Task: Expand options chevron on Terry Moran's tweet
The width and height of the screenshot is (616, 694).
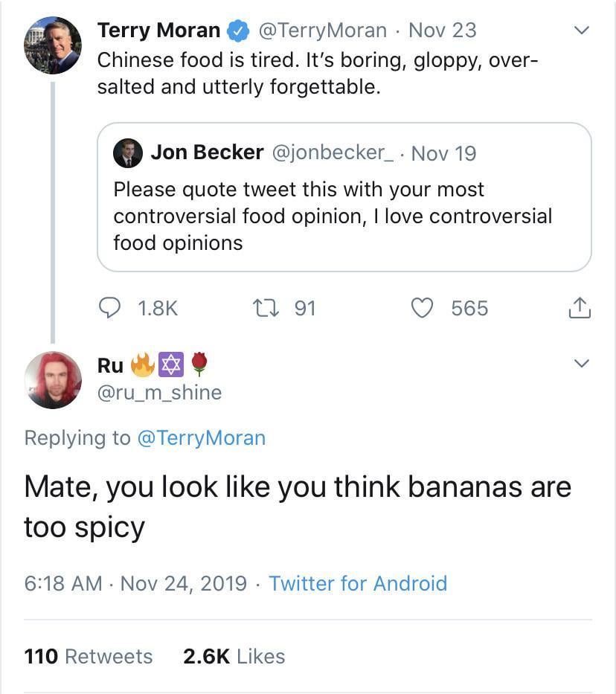Action: tap(582, 30)
